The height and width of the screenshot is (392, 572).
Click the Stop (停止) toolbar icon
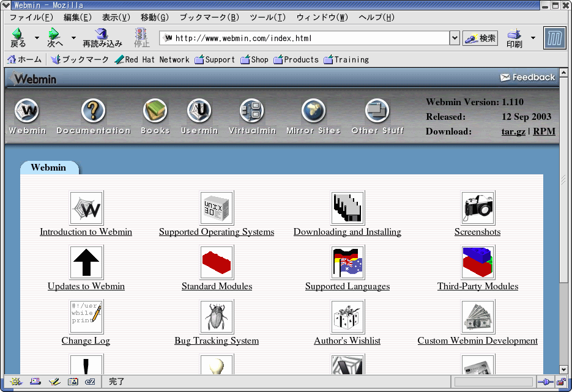click(x=141, y=37)
